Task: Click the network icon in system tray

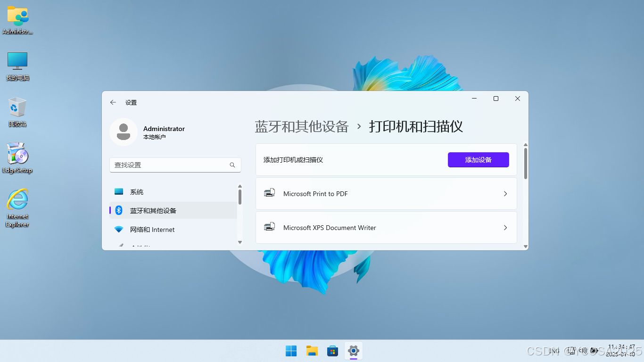Action: pos(571,351)
